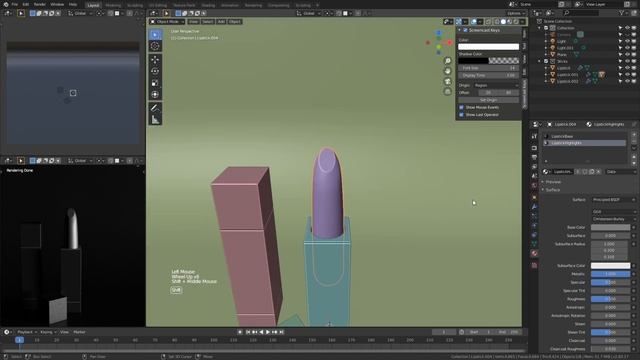640x360 pixels.
Task: Select the LipstickHighlights material slot
Action: 585,143
